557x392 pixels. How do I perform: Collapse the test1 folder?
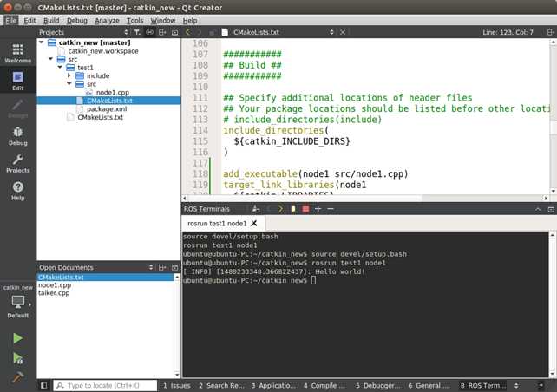(x=60, y=67)
